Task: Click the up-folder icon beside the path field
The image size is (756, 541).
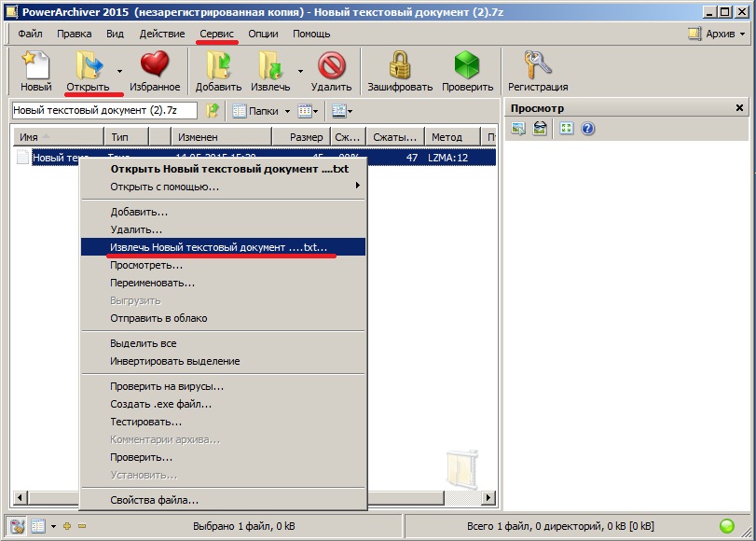Action: click(x=213, y=111)
